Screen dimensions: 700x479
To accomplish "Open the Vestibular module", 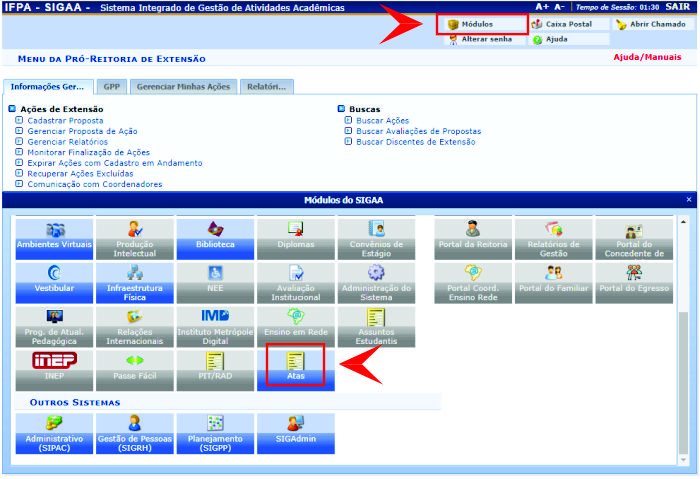I will [54, 283].
